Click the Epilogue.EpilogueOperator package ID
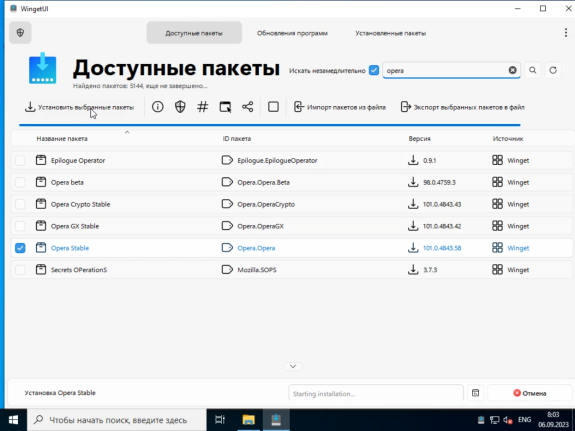This screenshot has height=431, width=575. [277, 160]
